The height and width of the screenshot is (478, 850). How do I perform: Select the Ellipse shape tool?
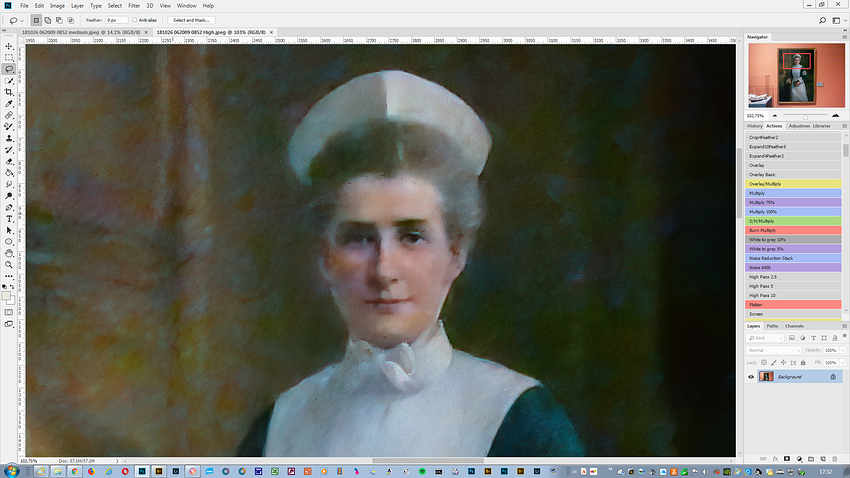coord(9,242)
